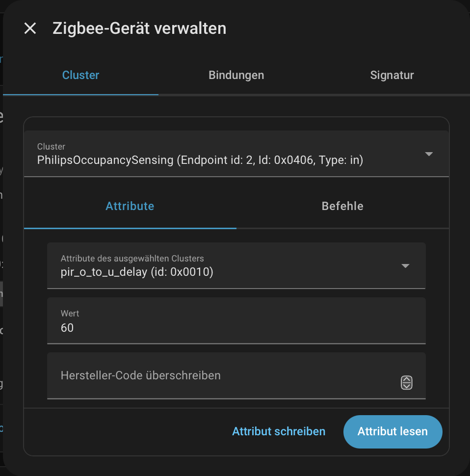Go to the Signatur tab

tap(392, 75)
